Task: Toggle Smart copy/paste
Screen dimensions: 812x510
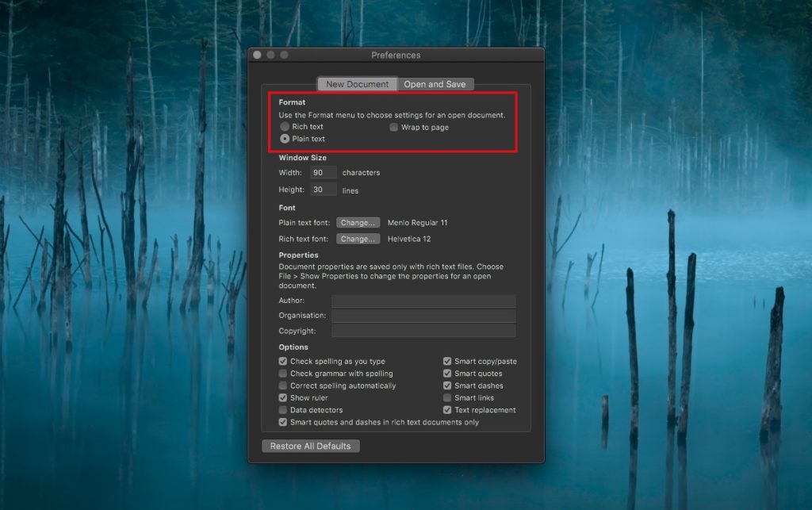Action: tap(448, 361)
